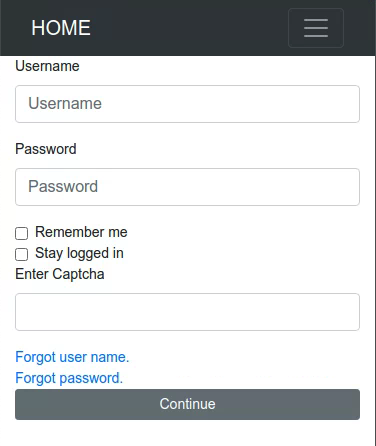The height and width of the screenshot is (446, 376).
Task: Click the gray Username placeholder text
Action: coord(65,103)
